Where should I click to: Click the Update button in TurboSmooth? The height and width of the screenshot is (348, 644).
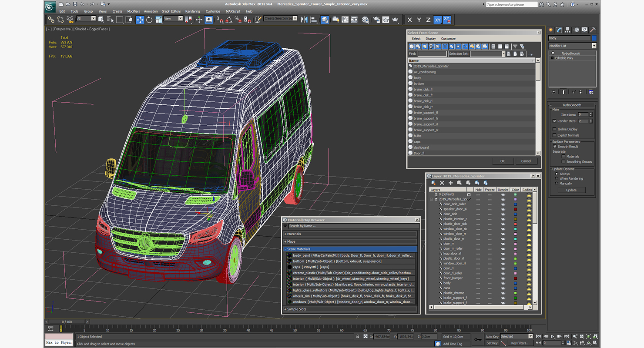[x=571, y=190]
